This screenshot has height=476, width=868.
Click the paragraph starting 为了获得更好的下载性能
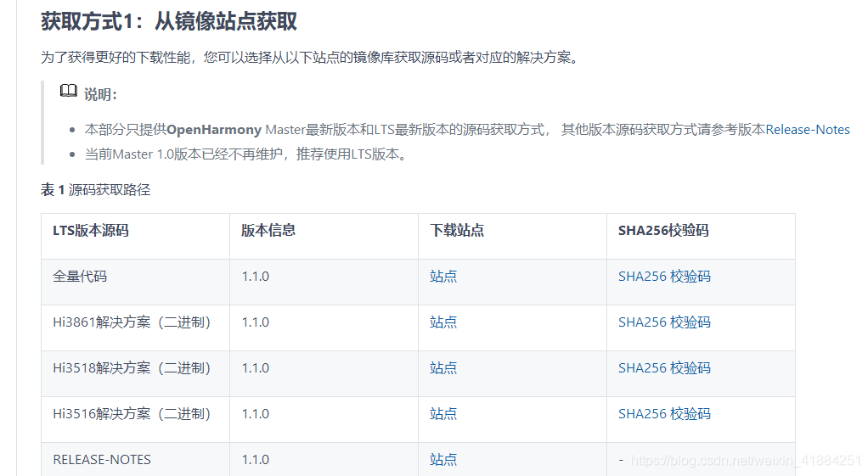[x=311, y=58]
